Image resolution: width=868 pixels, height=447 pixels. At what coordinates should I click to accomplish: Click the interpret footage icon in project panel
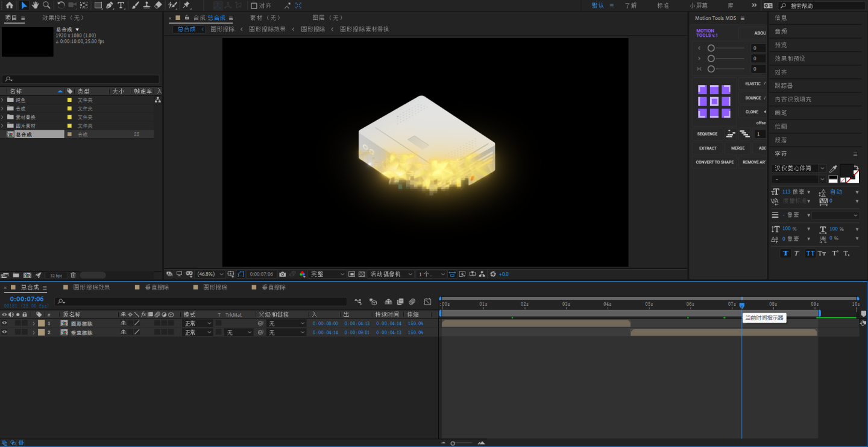tap(5, 275)
